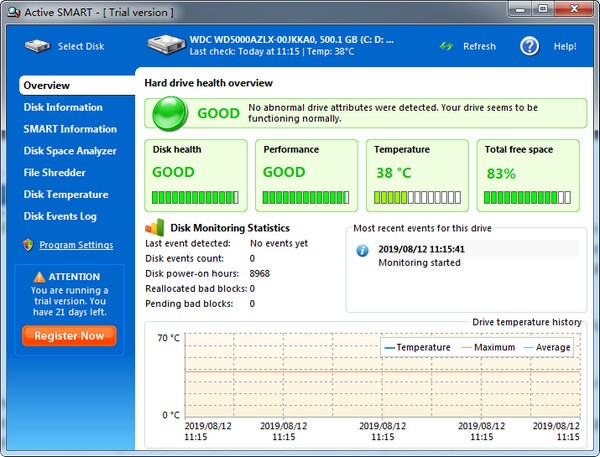Open Help via the question mark icon
The image size is (600, 457).
pyautogui.click(x=530, y=46)
